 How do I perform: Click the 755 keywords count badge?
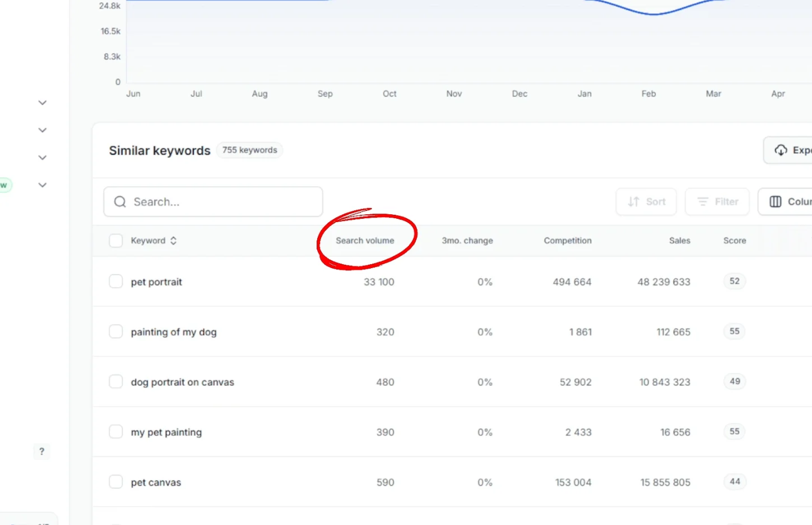coord(249,150)
